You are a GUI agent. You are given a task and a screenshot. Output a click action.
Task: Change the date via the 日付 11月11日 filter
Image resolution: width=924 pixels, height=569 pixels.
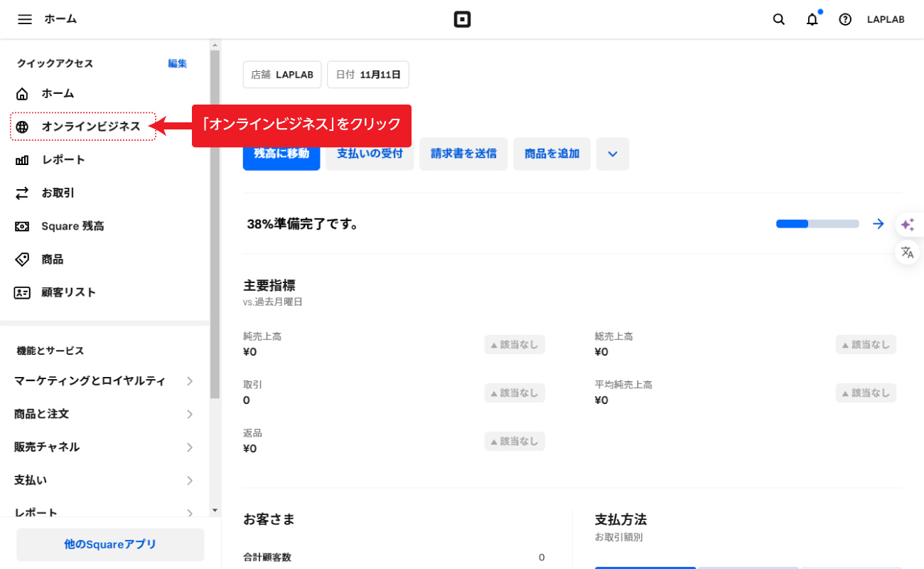tap(368, 74)
